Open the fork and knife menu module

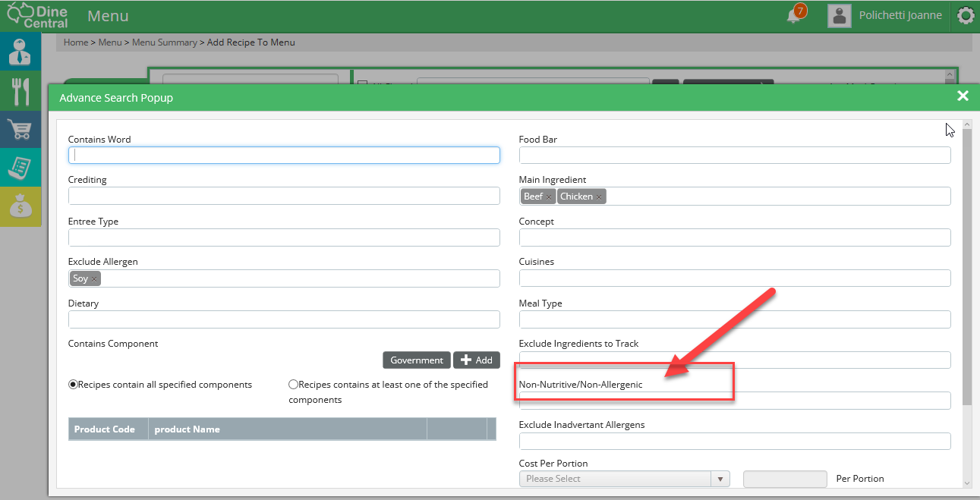tap(20, 91)
